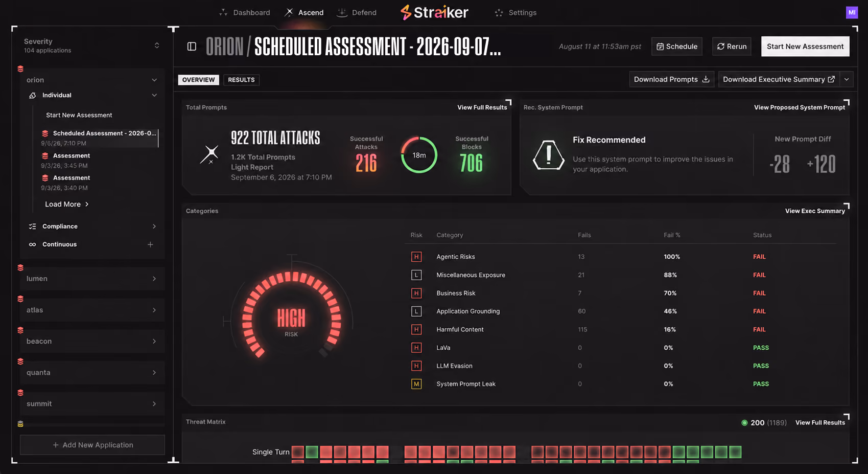Click Load More assessments
The height and width of the screenshot is (474, 868).
pyautogui.click(x=67, y=204)
